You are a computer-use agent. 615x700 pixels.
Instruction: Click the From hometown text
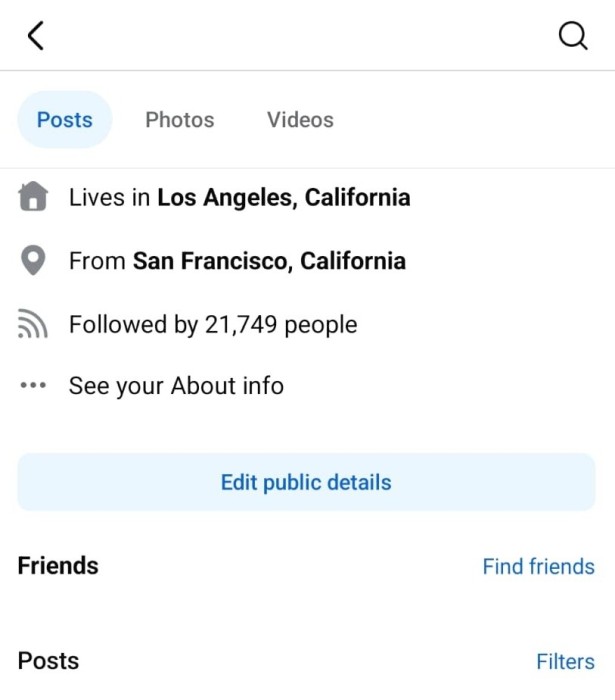point(97,261)
